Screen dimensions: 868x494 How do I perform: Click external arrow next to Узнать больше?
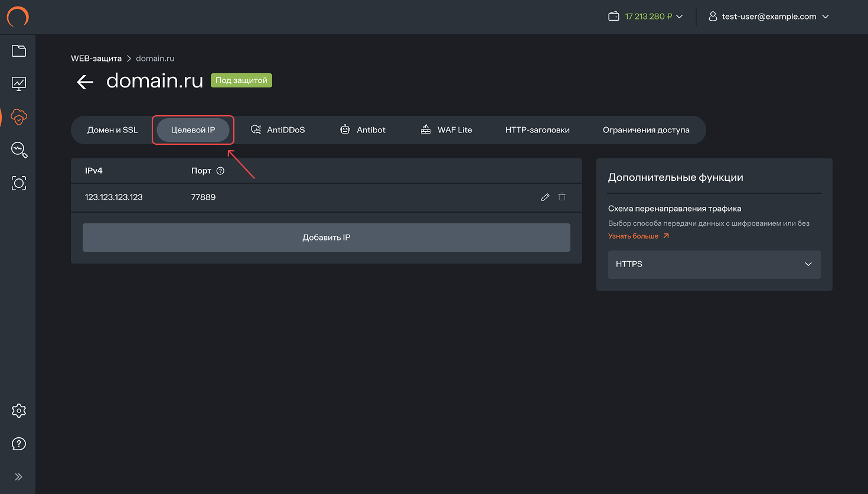click(666, 236)
